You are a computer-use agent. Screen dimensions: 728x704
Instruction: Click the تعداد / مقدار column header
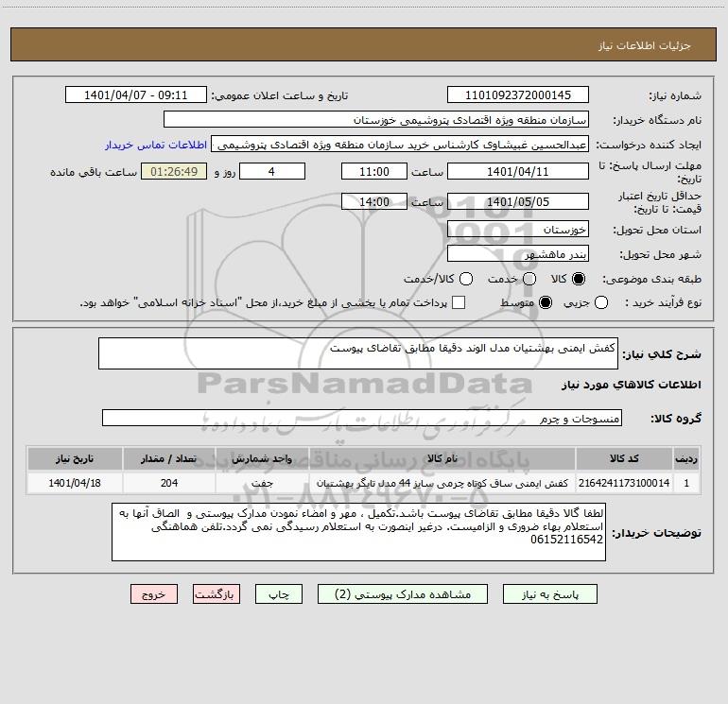click(x=169, y=458)
